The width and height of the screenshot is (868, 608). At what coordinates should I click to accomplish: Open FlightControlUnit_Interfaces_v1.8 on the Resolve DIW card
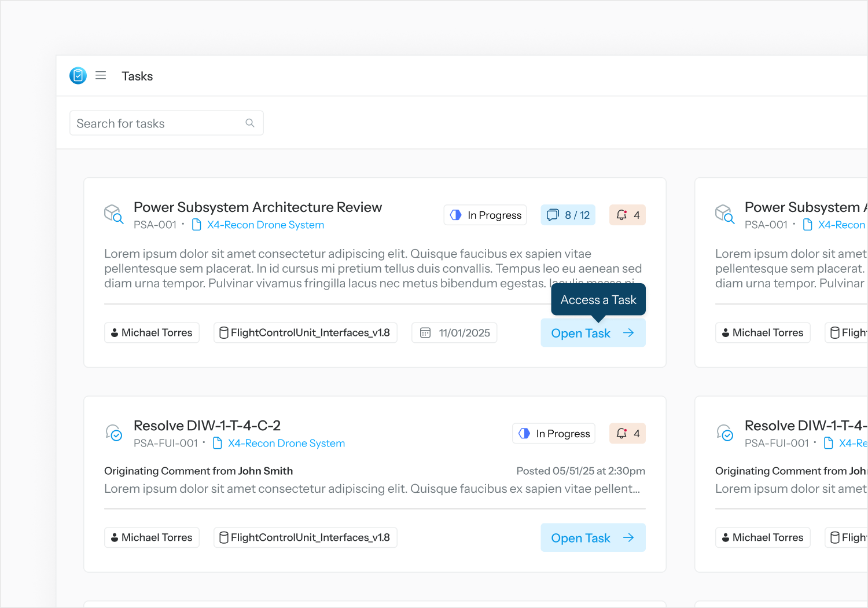point(305,537)
